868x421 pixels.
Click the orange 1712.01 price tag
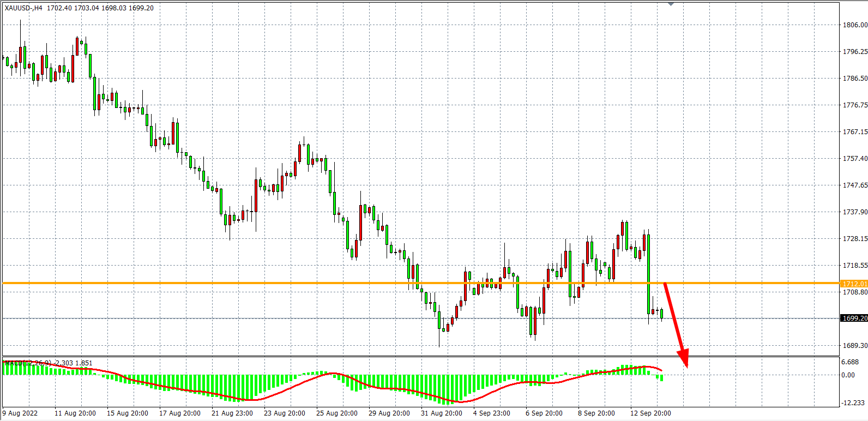(x=854, y=284)
